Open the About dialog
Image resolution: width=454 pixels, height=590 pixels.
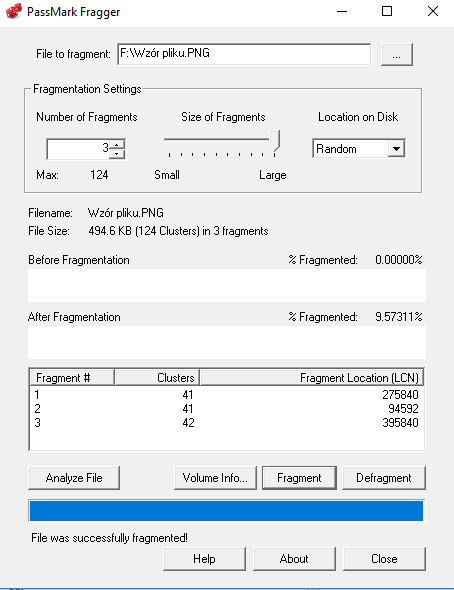pyautogui.click(x=294, y=559)
